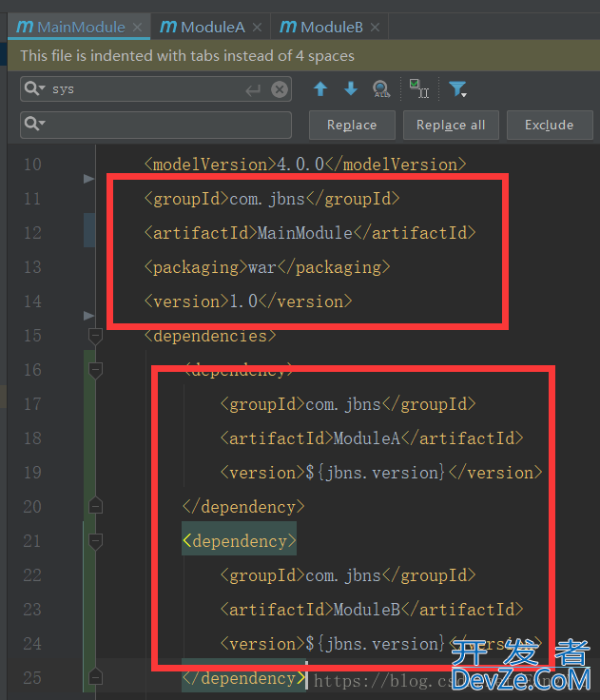Image resolution: width=600 pixels, height=700 pixels.
Task: Go to next occurrence down arrow
Action: point(351,88)
